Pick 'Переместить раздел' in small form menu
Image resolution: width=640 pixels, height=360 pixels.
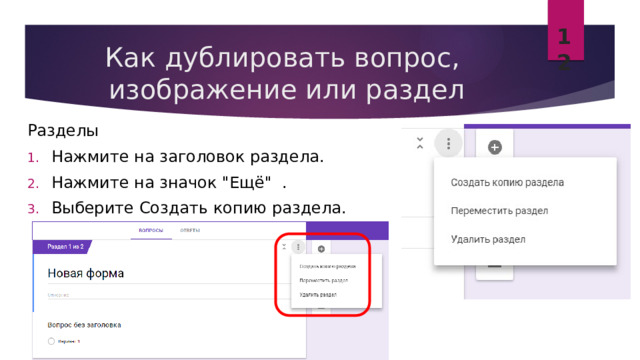[x=324, y=280]
